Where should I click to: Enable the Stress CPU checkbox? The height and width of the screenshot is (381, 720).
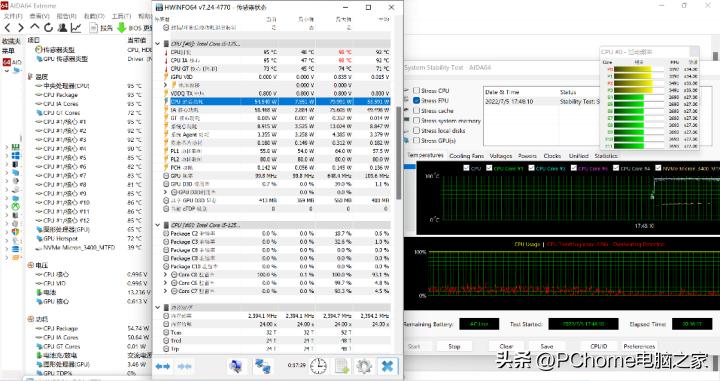coord(416,90)
